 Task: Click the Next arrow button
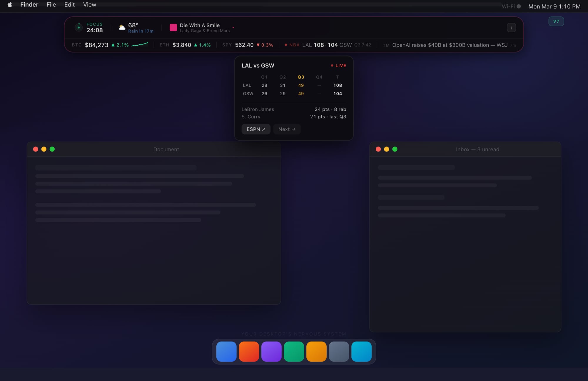[287, 129]
